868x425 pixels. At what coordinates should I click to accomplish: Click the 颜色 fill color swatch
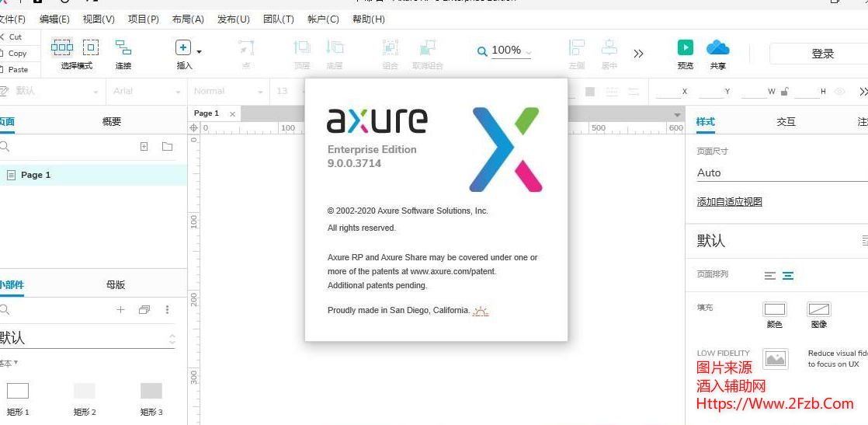[x=775, y=309]
